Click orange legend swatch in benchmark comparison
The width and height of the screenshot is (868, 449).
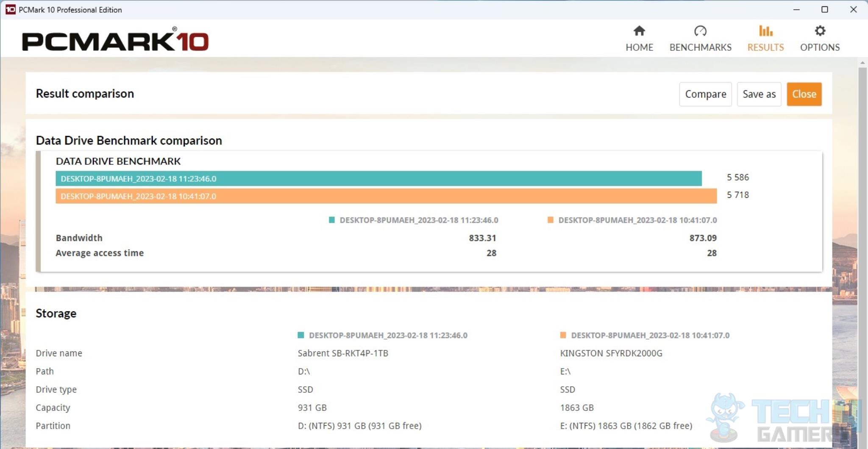click(550, 220)
